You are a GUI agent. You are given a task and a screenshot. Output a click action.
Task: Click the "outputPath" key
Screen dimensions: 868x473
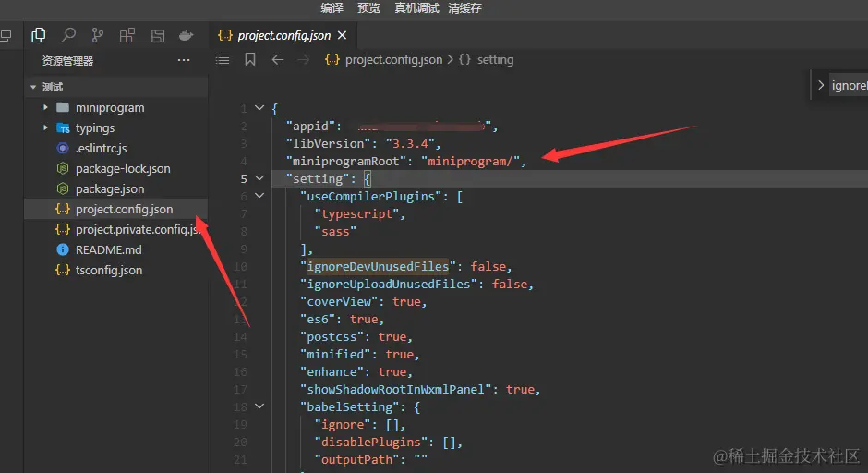coord(357,460)
